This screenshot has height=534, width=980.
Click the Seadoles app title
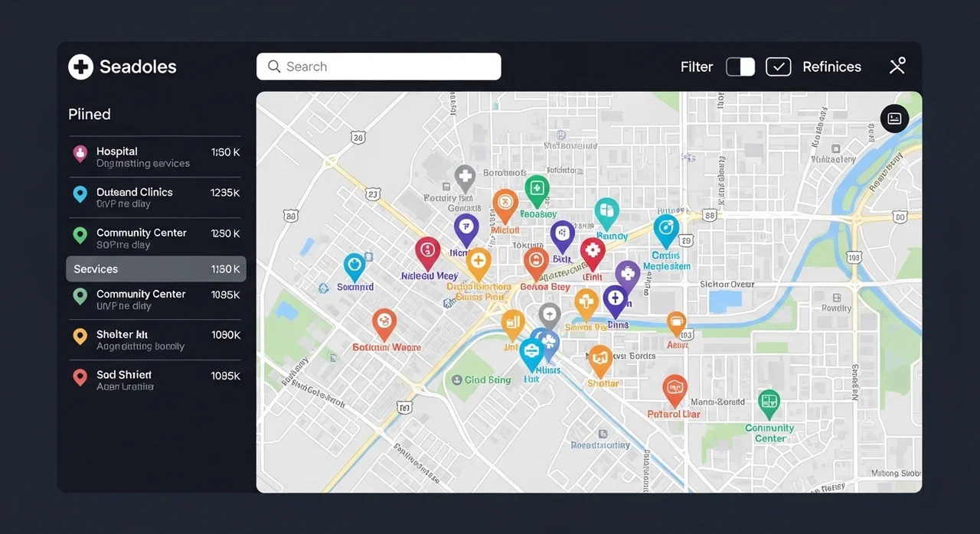click(x=138, y=67)
